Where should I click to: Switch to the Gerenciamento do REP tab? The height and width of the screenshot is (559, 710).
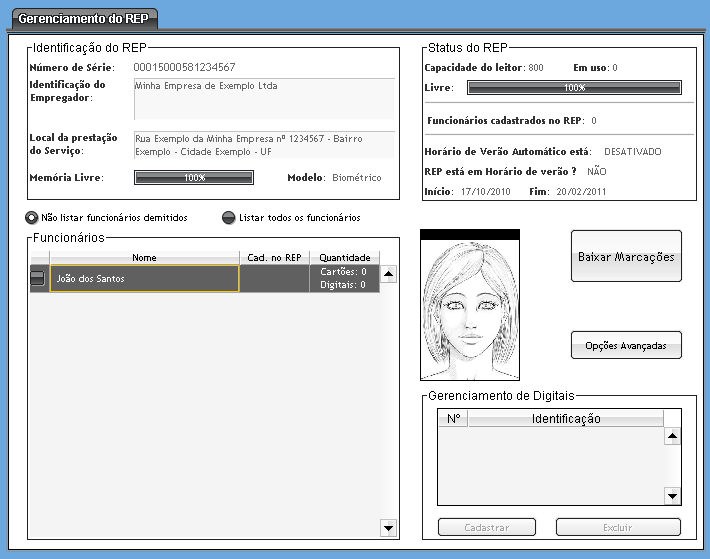coord(78,18)
